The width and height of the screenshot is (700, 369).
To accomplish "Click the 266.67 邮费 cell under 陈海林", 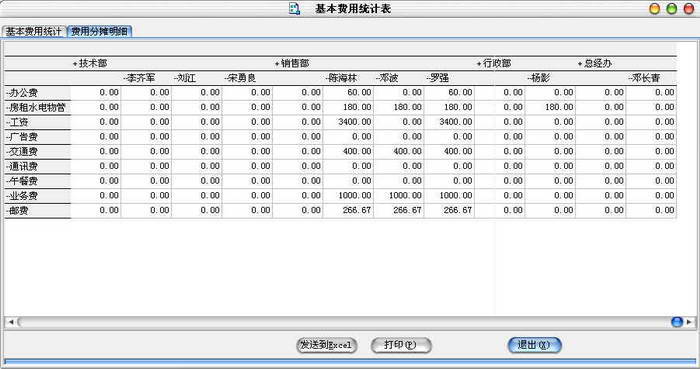I will tap(348, 210).
